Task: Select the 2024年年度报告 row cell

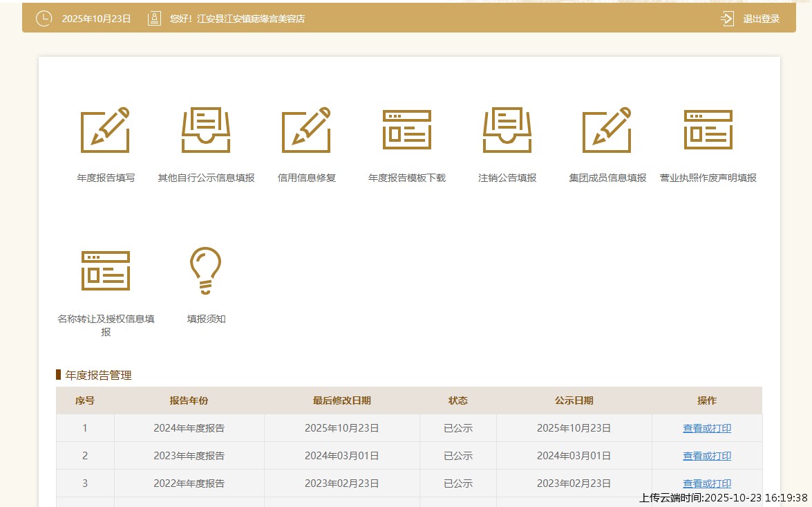Action: pyautogui.click(x=189, y=428)
